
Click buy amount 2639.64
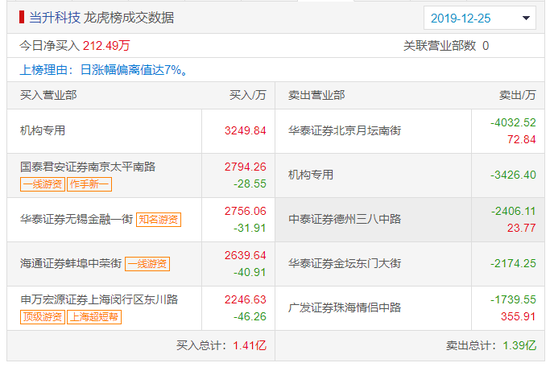click(x=245, y=255)
